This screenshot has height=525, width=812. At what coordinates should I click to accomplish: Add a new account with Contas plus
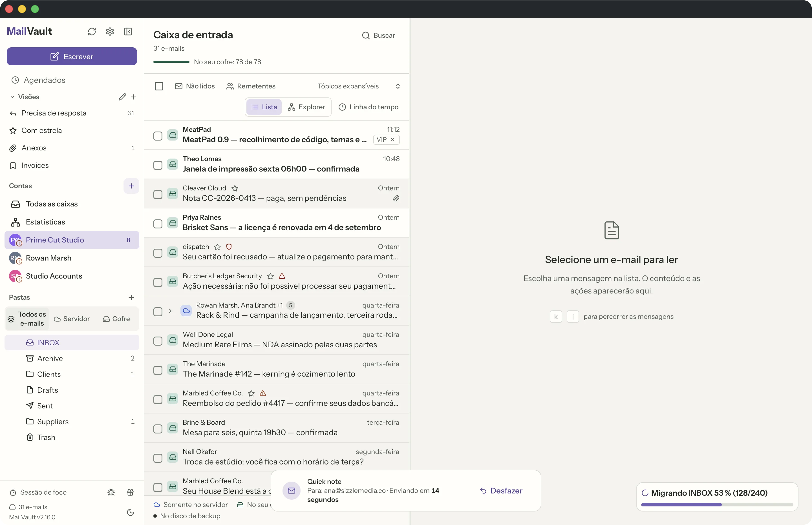coord(131,186)
